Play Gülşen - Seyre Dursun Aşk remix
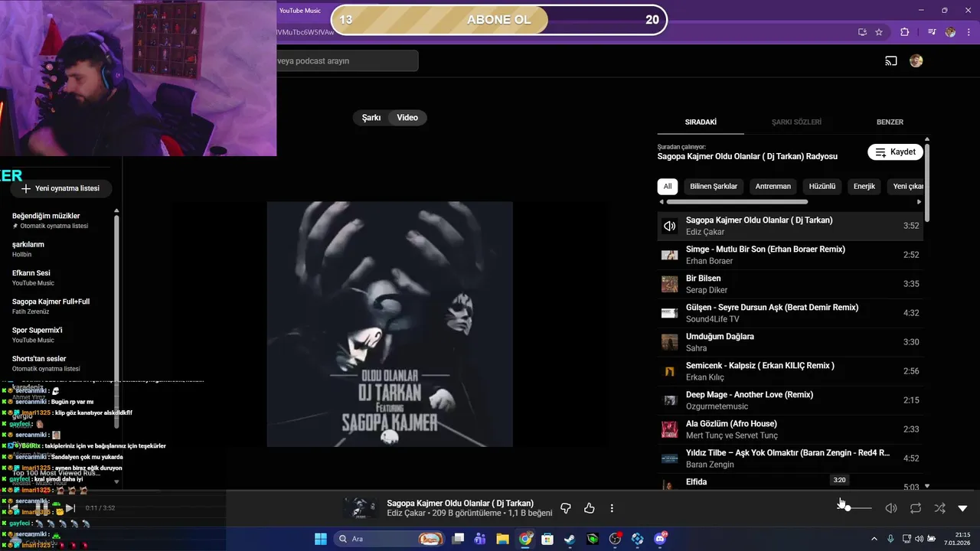Screen dimensions: 980x551 click(x=791, y=313)
